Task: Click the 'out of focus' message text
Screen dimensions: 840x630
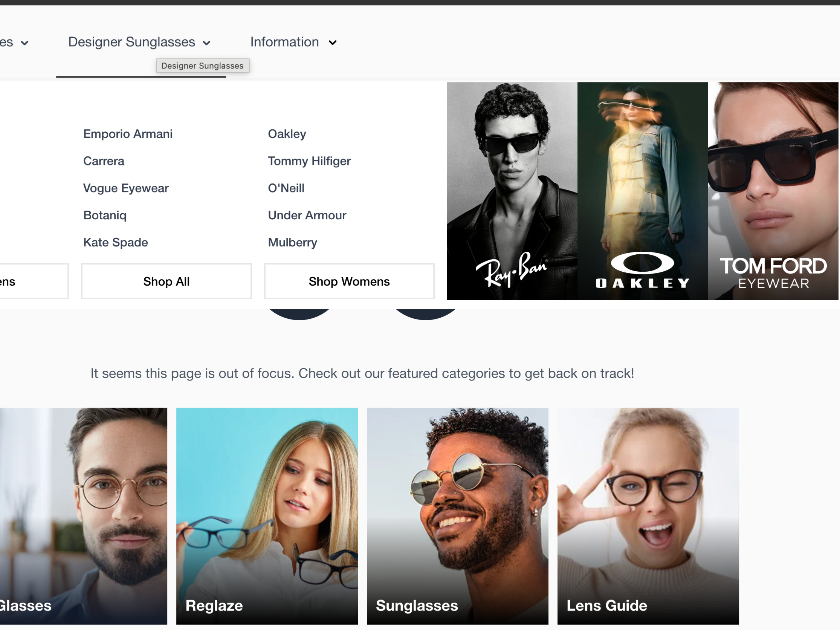Action: coord(362,374)
